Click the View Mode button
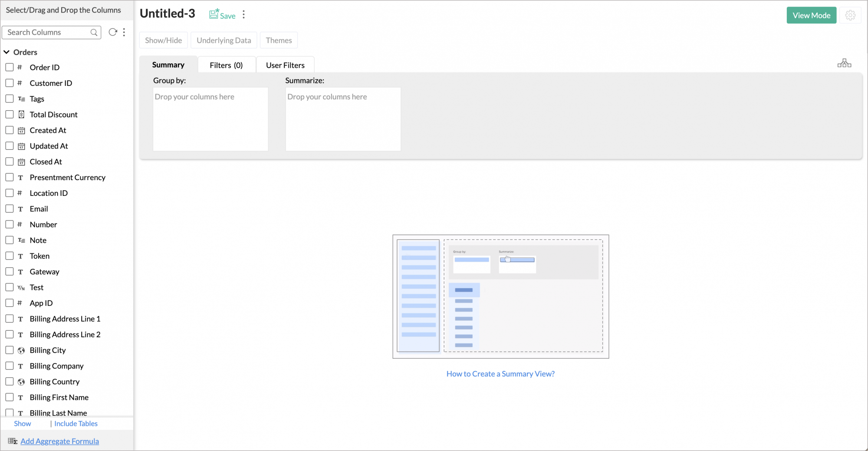 [x=811, y=15]
